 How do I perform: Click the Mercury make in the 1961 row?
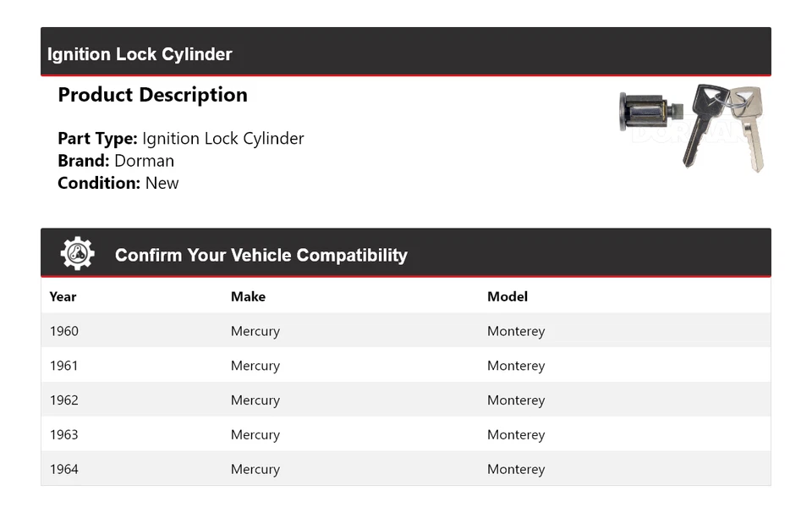point(255,366)
